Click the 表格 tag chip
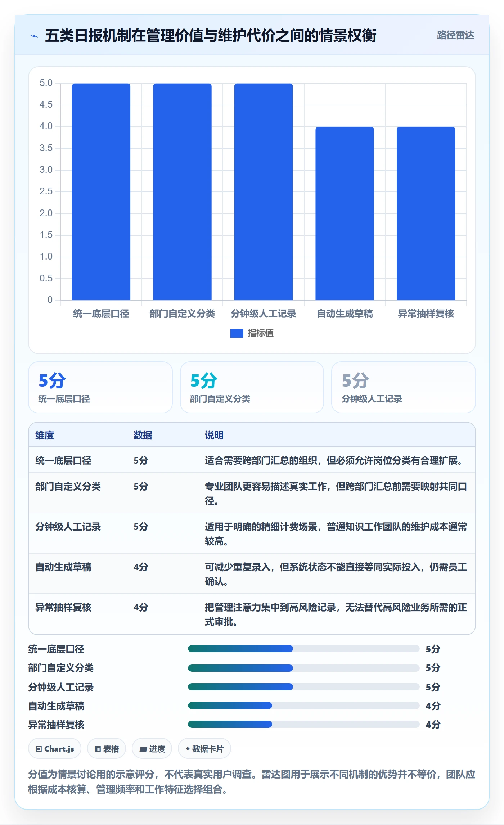This screenshot has width=504, height=825. pyautogui.click(x=107, y=749)
